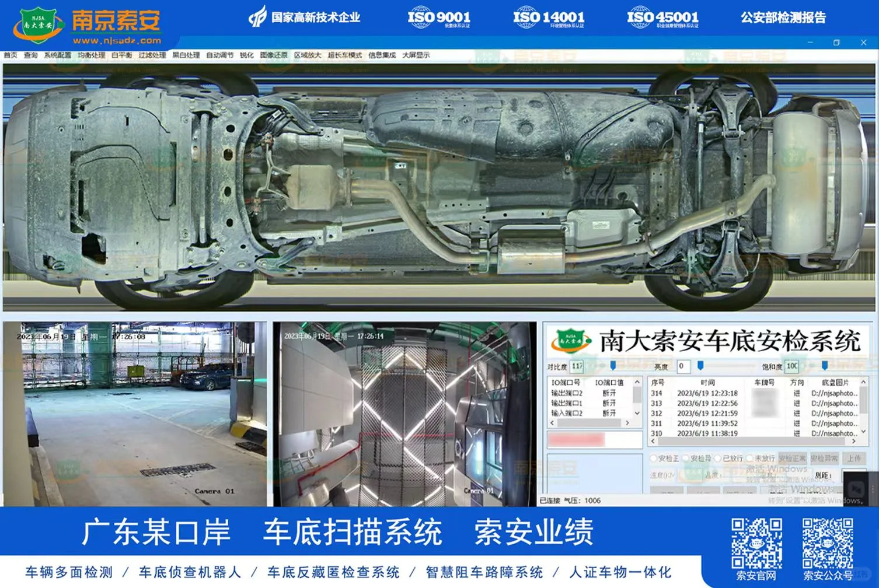Select 白平衡 in the menu bar
The width and height of the screenshot is (879, 588).
click(x=122, y=55)
